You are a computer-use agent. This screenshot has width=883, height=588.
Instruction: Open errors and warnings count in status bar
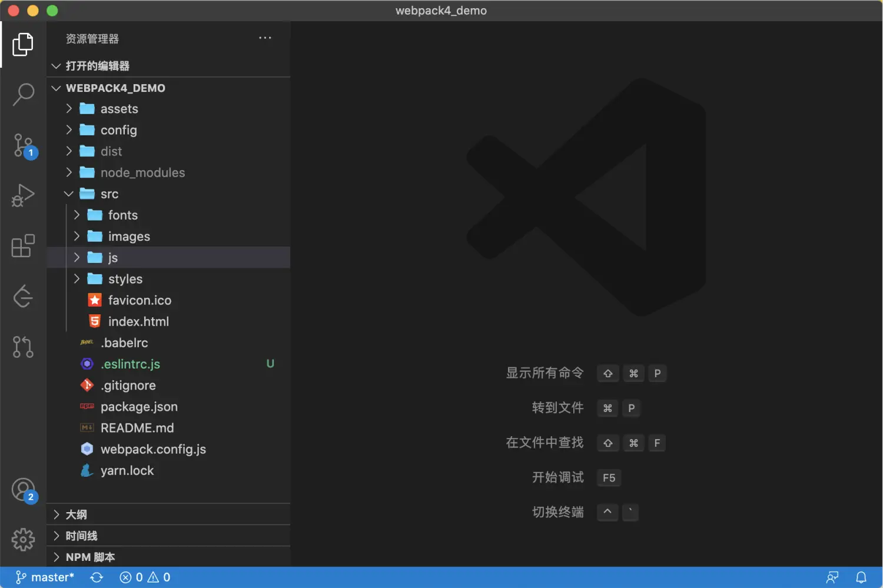tap(145, 577)
